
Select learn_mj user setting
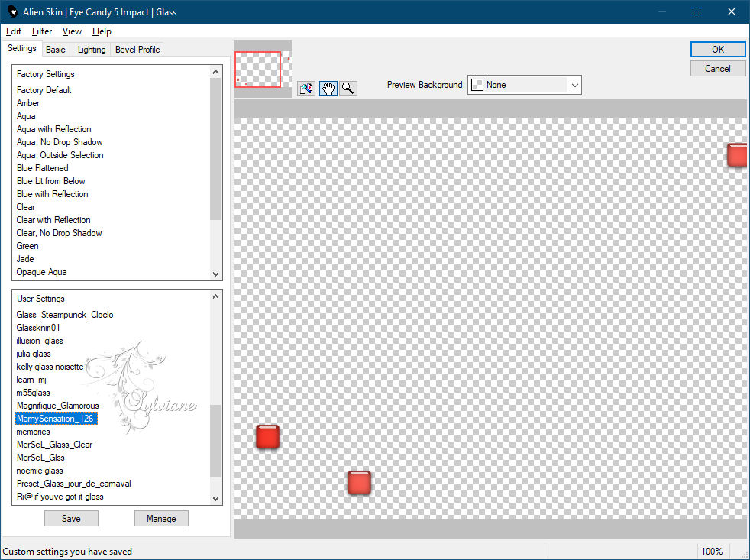[x=31, y=380]
